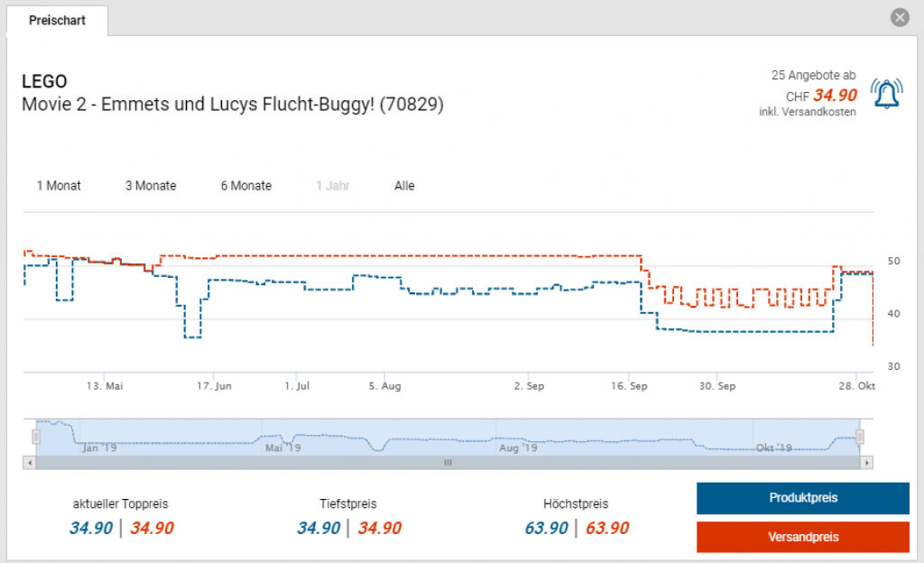The width and height of the screenshot is (924, 563).
Task: Click Jan '19 in the navigator overview
Action: pos(98,447)
